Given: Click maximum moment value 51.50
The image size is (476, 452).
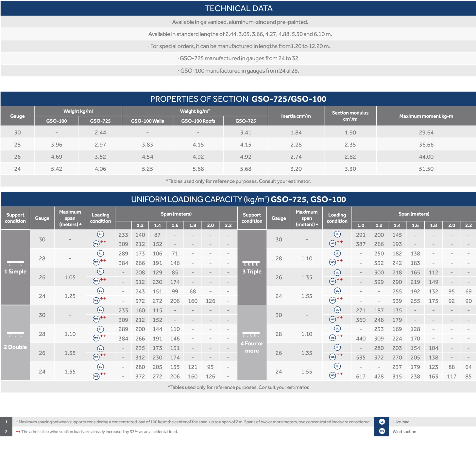Looking at the screenshot, I should (x=426, y=169).
